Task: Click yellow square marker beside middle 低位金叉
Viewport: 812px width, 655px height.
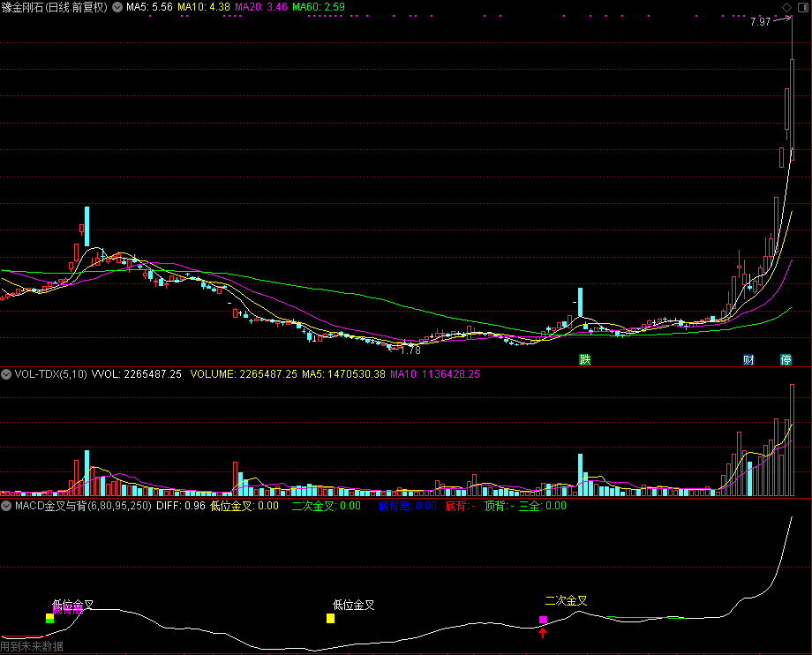Action: (330, 618)
